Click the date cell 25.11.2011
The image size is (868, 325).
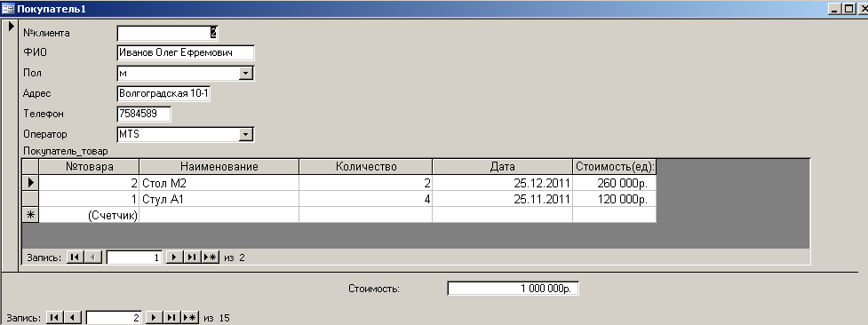click(x=503, y=199)
